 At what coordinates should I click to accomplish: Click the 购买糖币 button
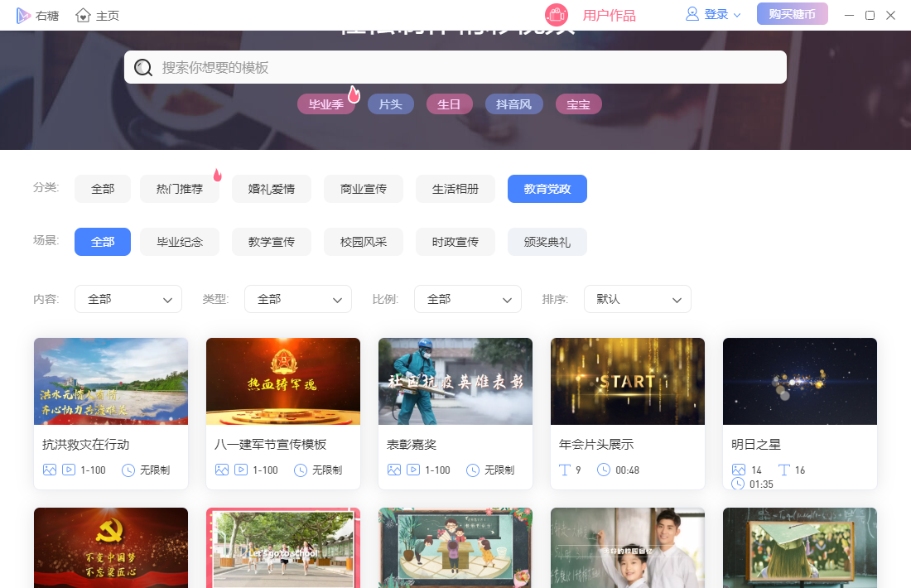(x=792, y=14)
